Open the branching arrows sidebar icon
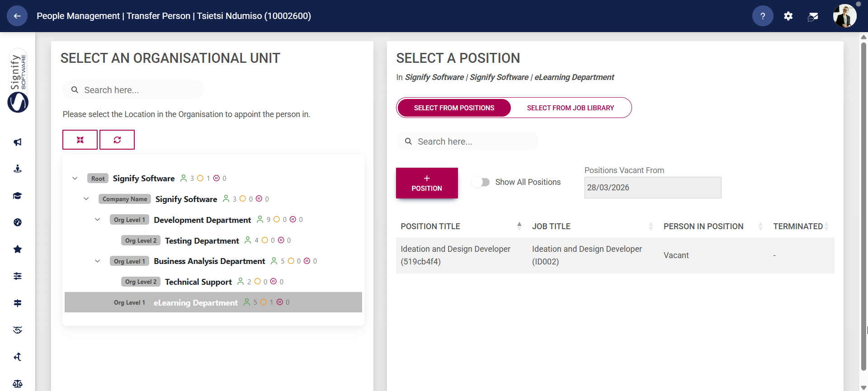 coord(18,357)
